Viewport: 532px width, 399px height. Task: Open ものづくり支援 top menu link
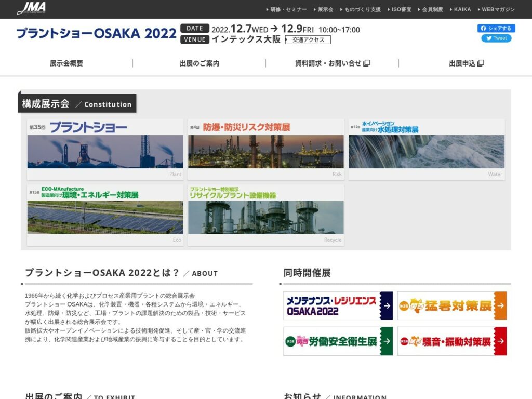click(x=361, y=9)
